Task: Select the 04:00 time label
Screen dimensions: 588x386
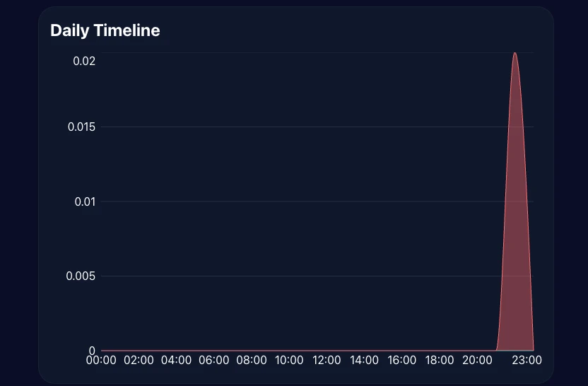Action: pyautogui.click(x=176, y=360)
